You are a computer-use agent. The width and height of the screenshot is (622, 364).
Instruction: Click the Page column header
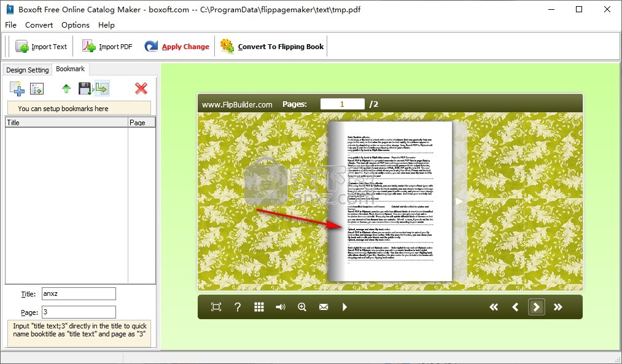pyautogui.click(x=142, y=123)
